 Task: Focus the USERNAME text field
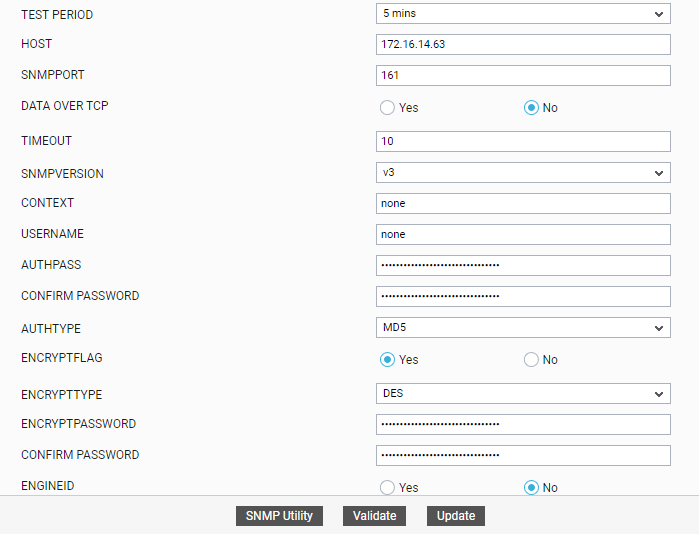523,234
